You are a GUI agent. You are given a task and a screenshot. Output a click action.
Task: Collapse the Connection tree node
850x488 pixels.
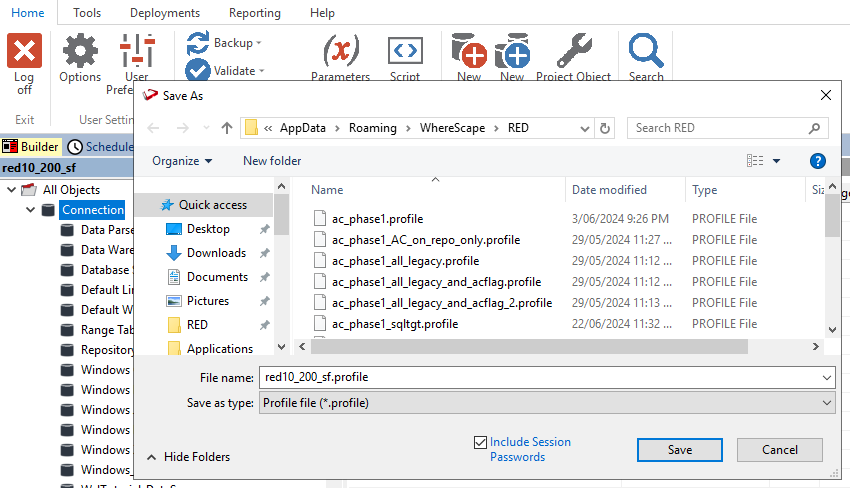click(x=30, y=210)
